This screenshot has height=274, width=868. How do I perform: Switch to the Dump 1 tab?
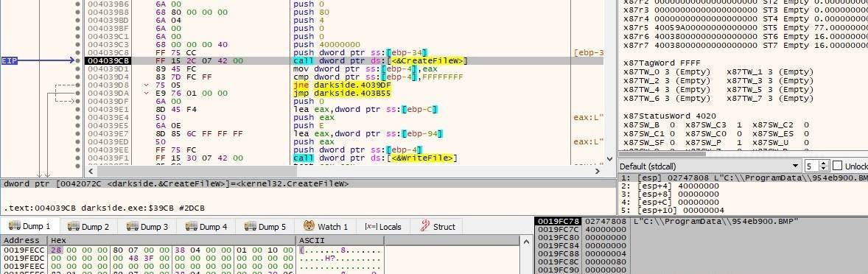point(29,226)
